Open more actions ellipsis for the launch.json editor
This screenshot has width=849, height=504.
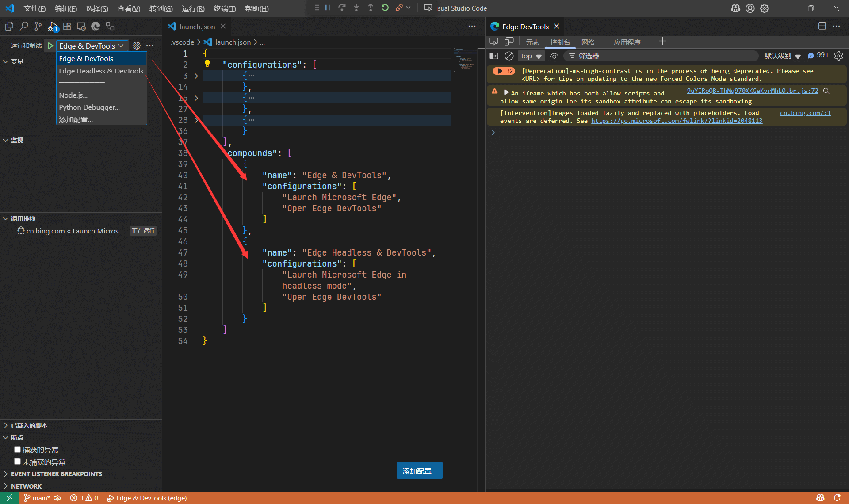472,26
